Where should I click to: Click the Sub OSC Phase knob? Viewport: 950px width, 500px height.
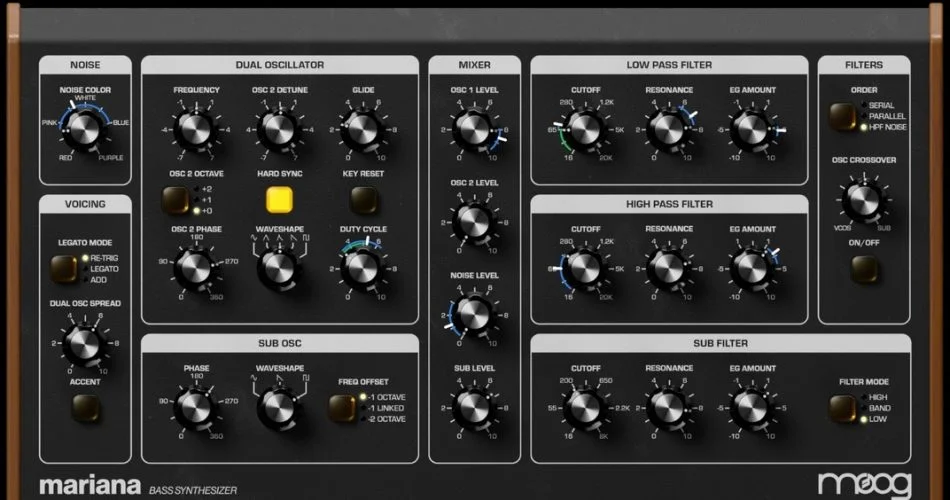point(196,407)
